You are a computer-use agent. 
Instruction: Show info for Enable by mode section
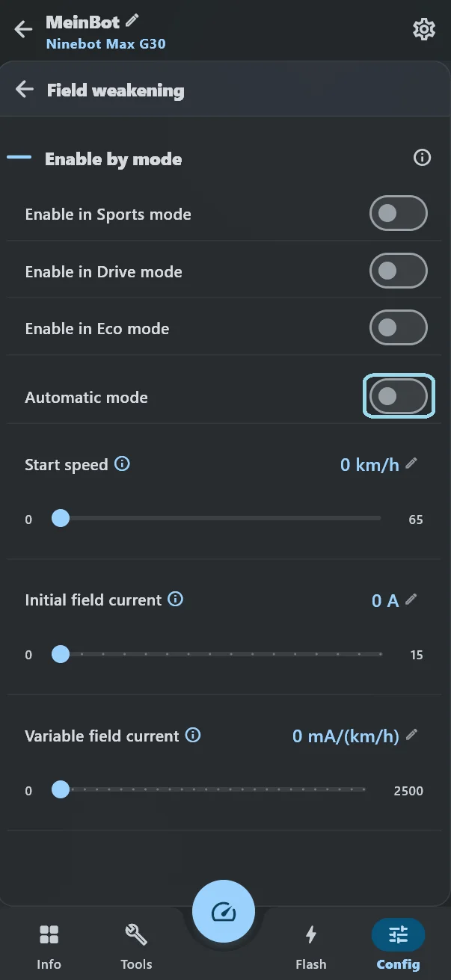pyautogui.click(x=423, y=158)
